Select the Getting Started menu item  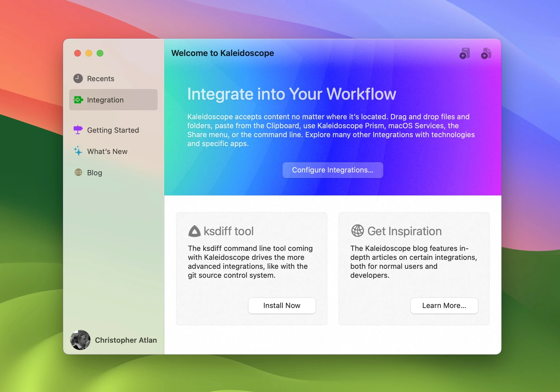tap(113, 130)
